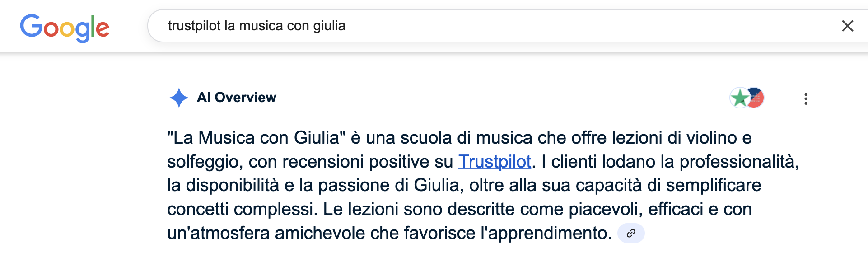
Task: Click the word 'giulia' in the search field
Action: (329, 26)
